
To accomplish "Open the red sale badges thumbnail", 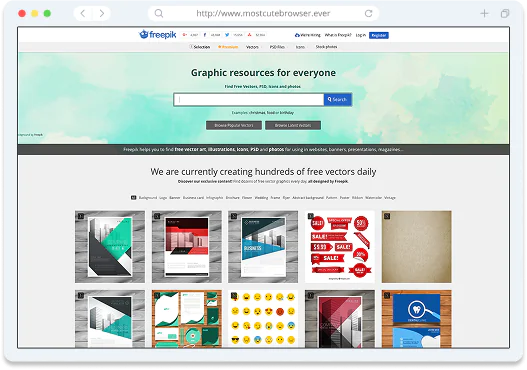I will pyautogui.click(x=340, y=247).
